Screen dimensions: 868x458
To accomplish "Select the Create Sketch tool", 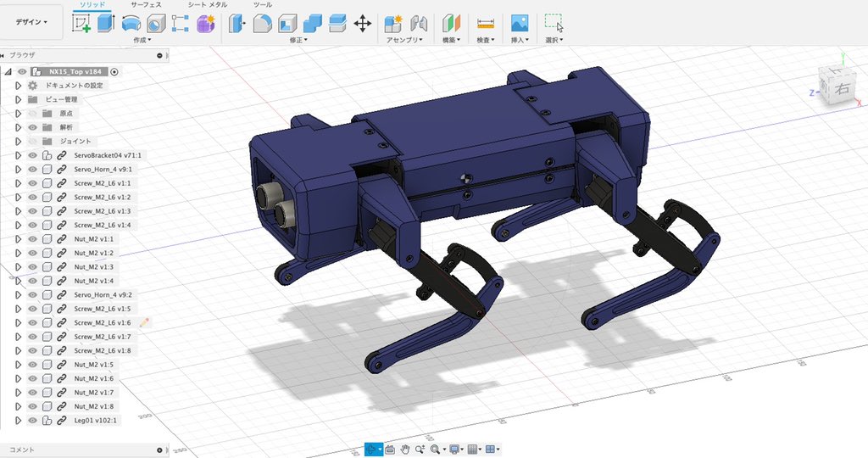I will [81, 23].
